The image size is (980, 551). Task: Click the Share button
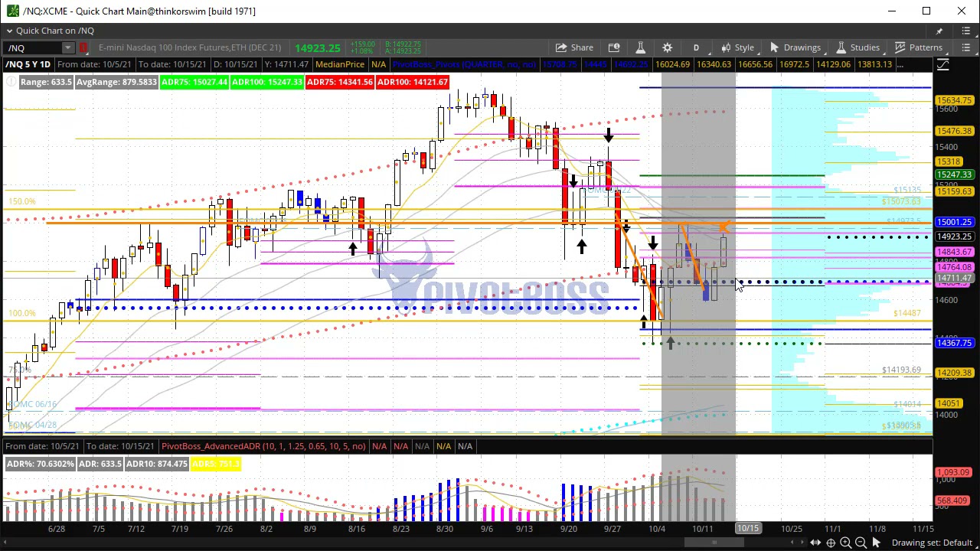point(574,47)
